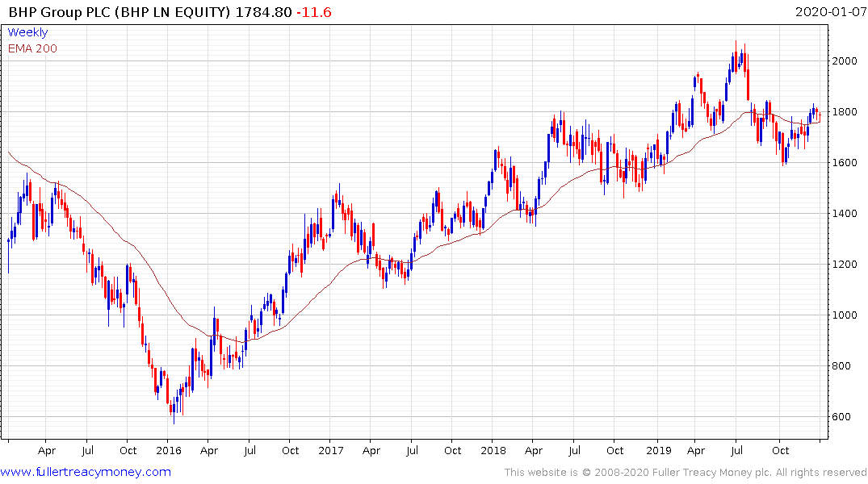Screen dimensions: 868x484
Task: Click the EMA 200 legend label
Action: [32, 48]
